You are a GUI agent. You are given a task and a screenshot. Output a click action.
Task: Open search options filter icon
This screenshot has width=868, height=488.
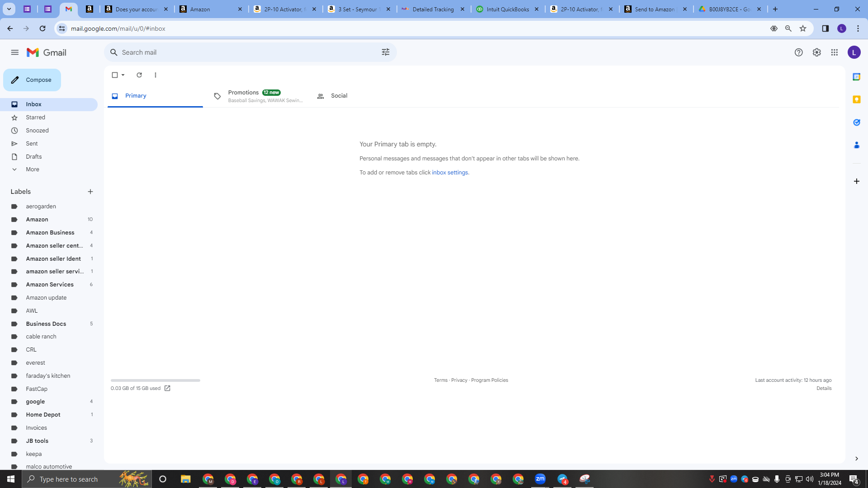click(386, 52)
